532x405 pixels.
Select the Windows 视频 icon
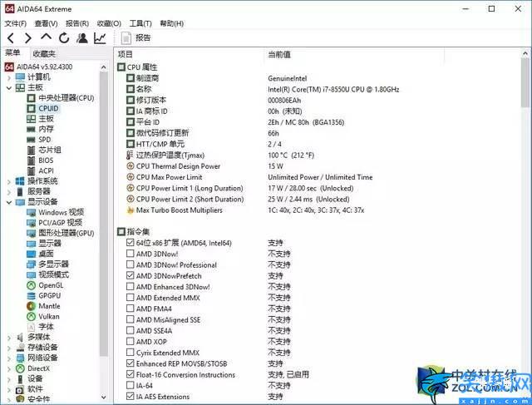(x=31, y=213)
